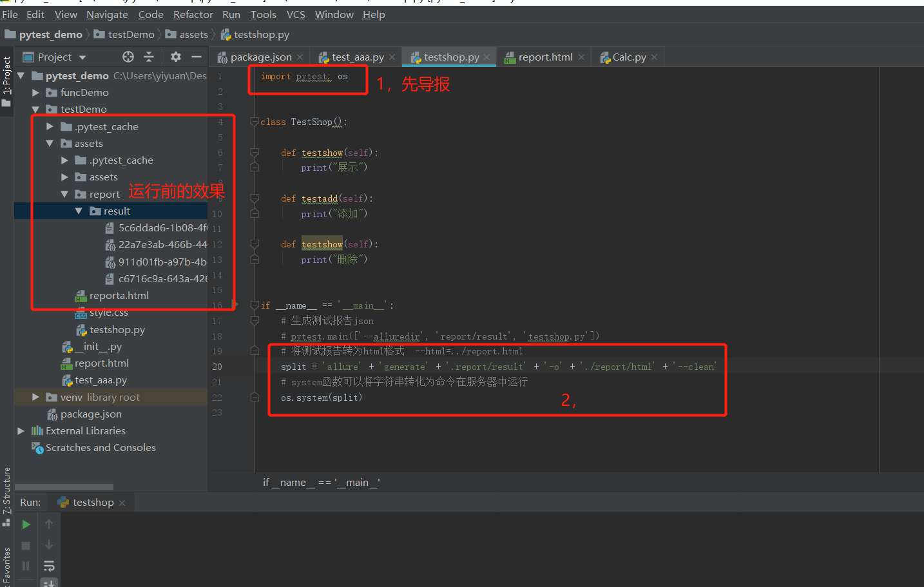Viewport: 924px width, 587px height.
Task: Select package.json in project tree
Action: point(84,414)
